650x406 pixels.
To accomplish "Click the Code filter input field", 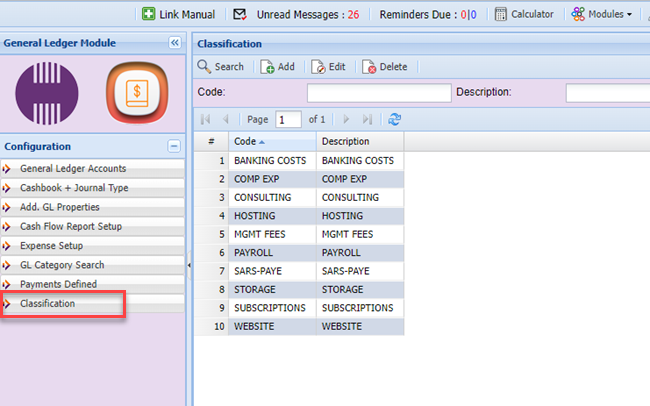I will tap(379, 93).
